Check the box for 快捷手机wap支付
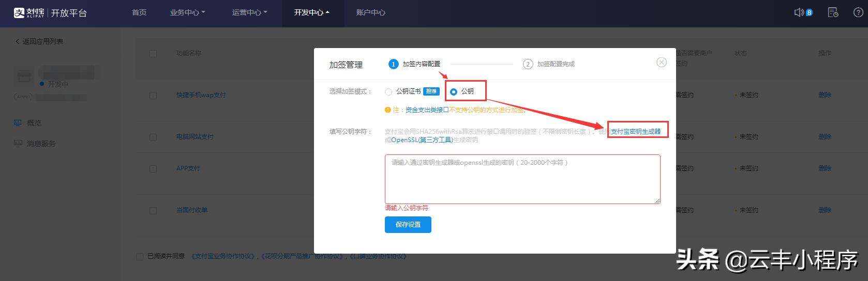Image resolution: width=868 pixels, height=281 pixels. (x=153, y=96)
